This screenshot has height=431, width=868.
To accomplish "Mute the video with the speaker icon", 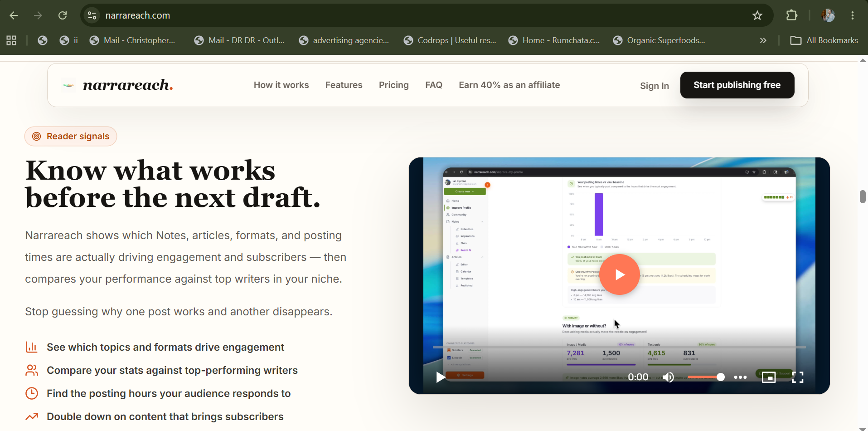I will 668,377.
